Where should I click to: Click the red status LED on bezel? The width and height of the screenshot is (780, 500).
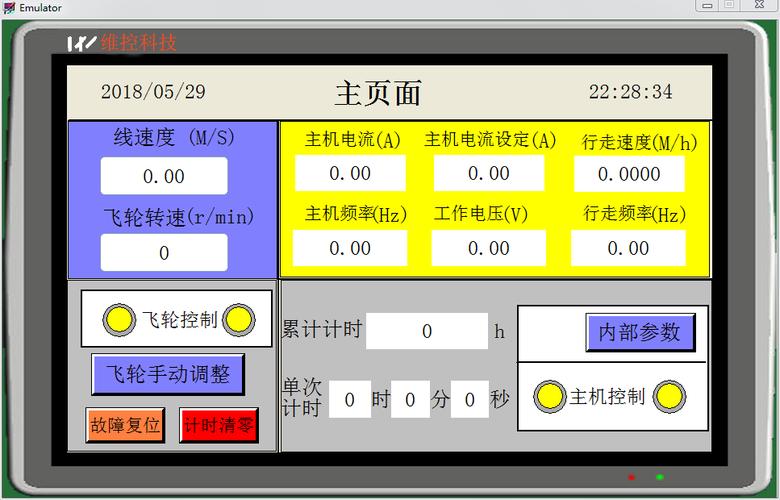(631, 477)
